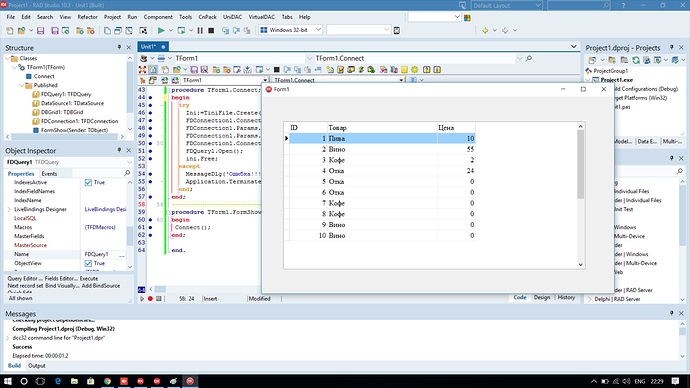Toggle the ObjectView True checkbox
Screen dimensions: 690x388
[x=88, y=263]
